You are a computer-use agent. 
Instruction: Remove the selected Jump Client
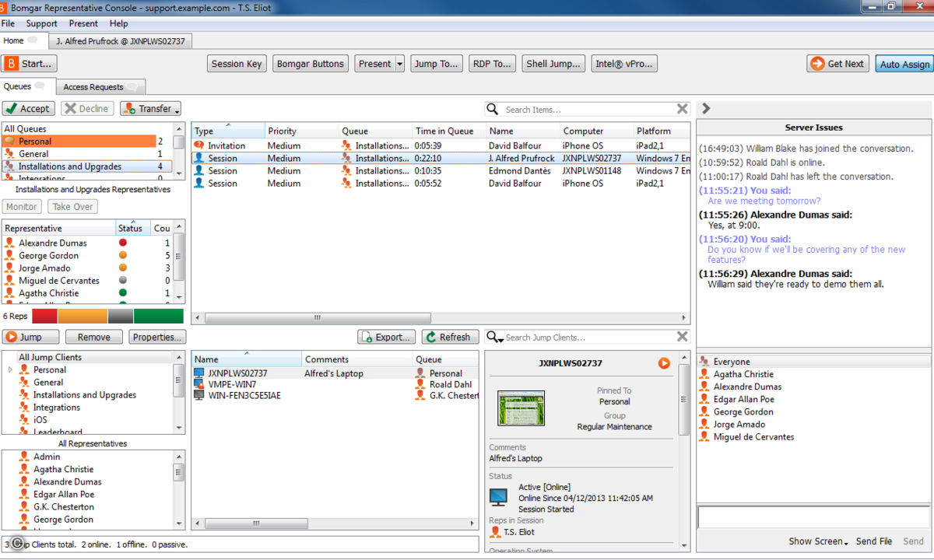click(x=93, y=337)
